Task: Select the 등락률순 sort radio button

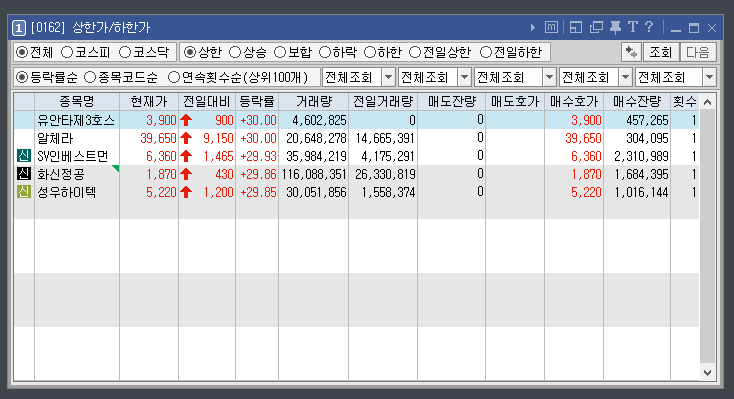Action: [x=22, y=77]
